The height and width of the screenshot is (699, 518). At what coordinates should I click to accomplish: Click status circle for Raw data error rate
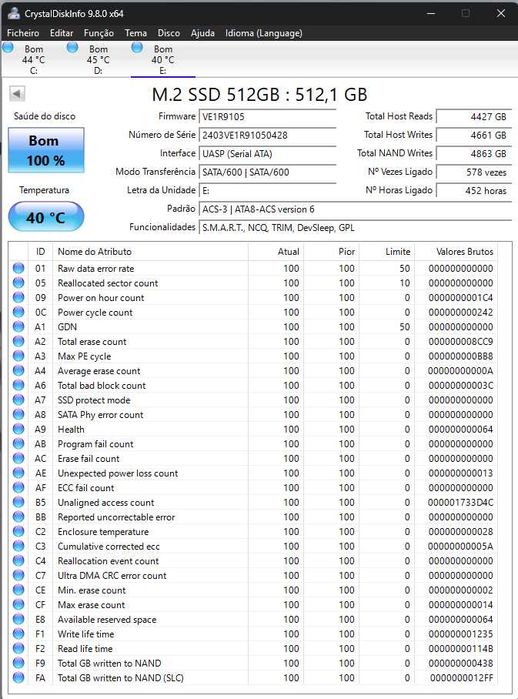[18, 268]
